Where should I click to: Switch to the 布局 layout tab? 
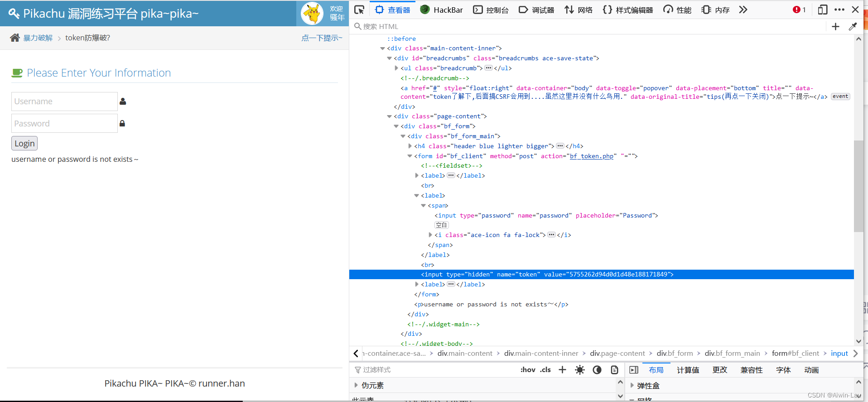(656, 370)
